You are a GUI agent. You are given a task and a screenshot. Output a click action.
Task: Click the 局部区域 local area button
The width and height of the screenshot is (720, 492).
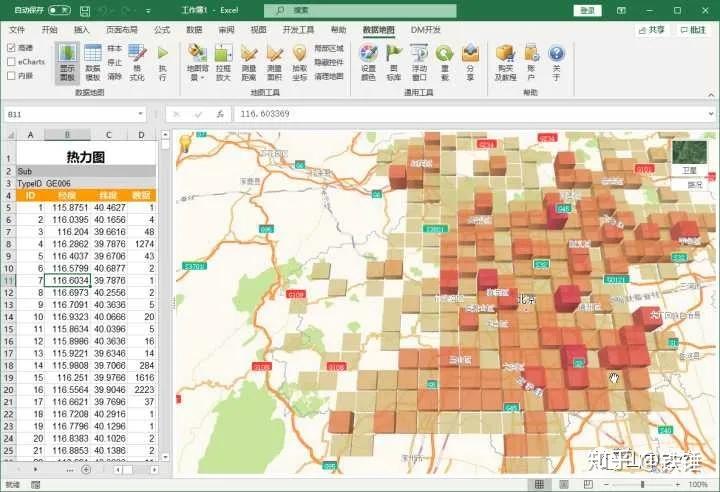tap(329, 48)
